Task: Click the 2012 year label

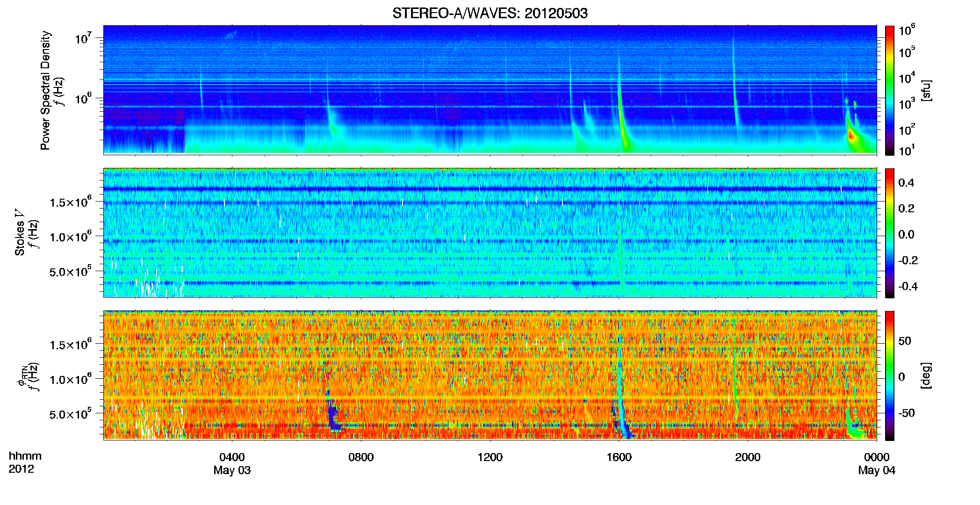Action: (21, 469)
